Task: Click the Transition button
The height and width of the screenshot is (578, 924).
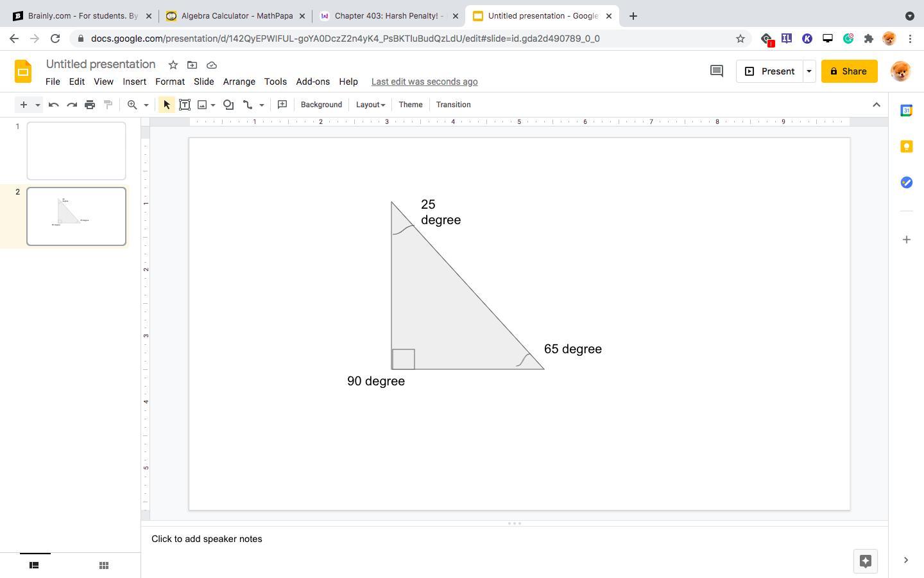Action: coord(454,105)
